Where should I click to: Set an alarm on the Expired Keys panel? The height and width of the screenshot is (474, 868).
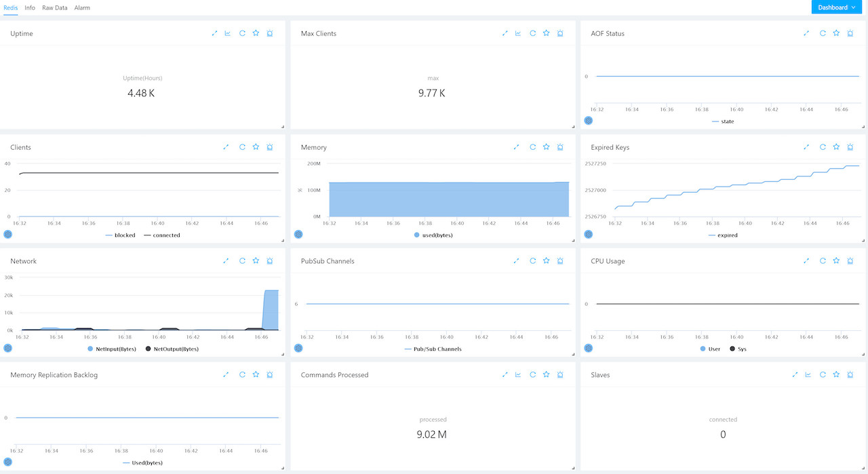[x=850, y=147]
